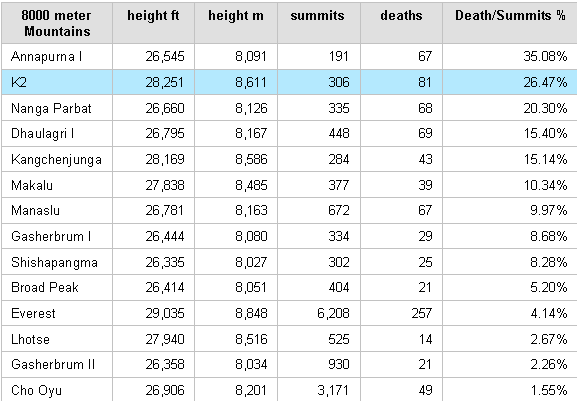Viewport: 577px width, 401px height.
Task: Click K2's 28,251 height ft cell
Action: [153, 82]
